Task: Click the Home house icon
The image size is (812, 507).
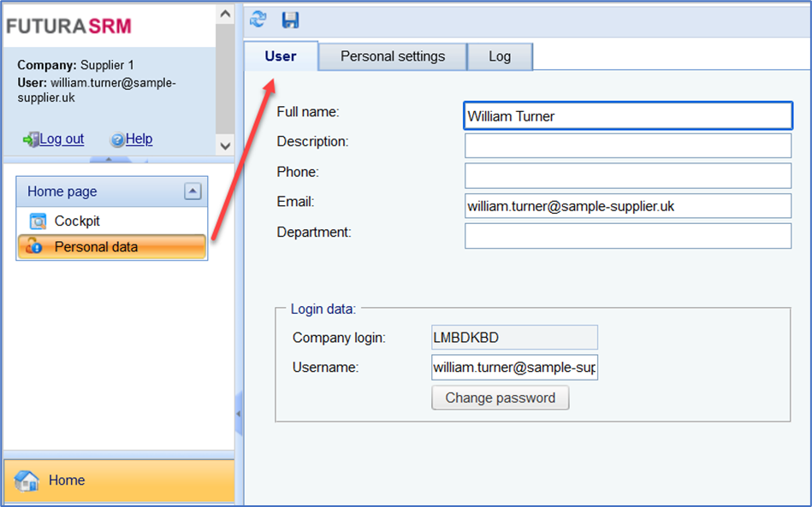Action: click(x=27, y=480)
